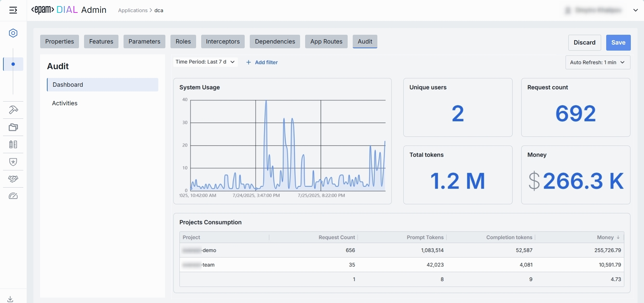The image size is (644, 303).
Task: Open the Time Period dropdown
Action: 205,62
